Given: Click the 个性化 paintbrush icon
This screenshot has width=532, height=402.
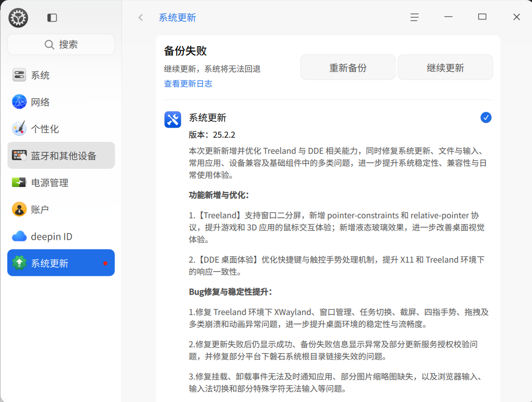Looking at the screenshot, I should tap(19, 128).
